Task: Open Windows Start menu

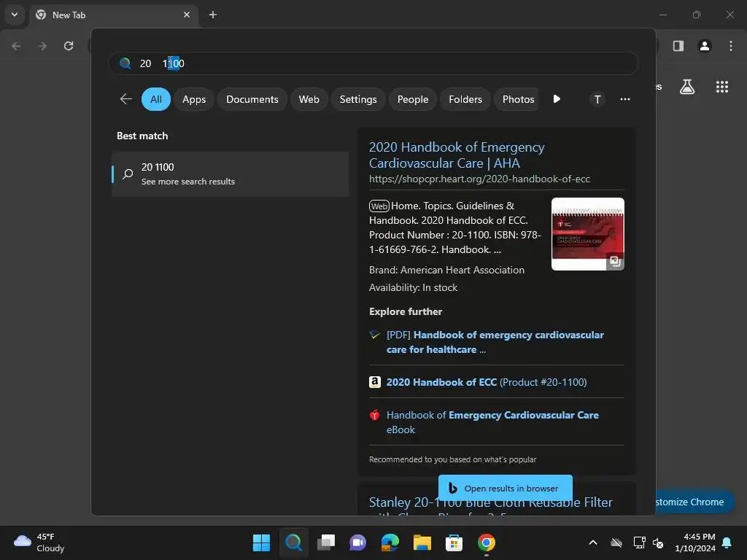Action: point(261,542)
